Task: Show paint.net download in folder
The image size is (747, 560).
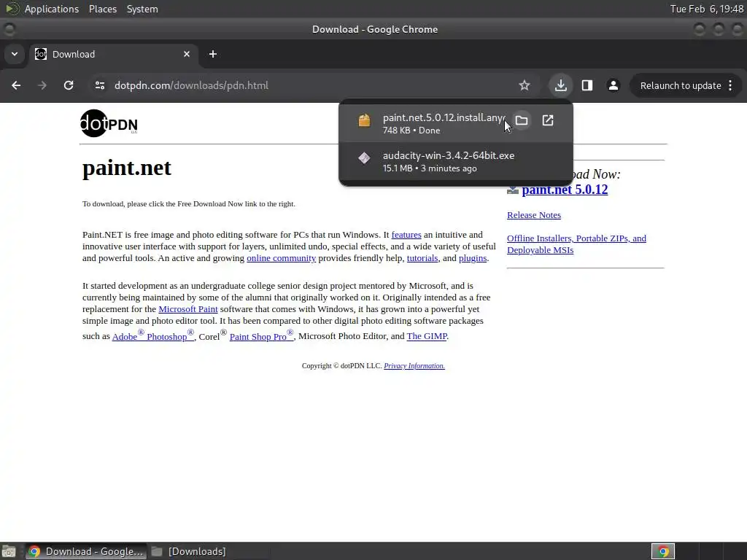Action: (522, 120)
